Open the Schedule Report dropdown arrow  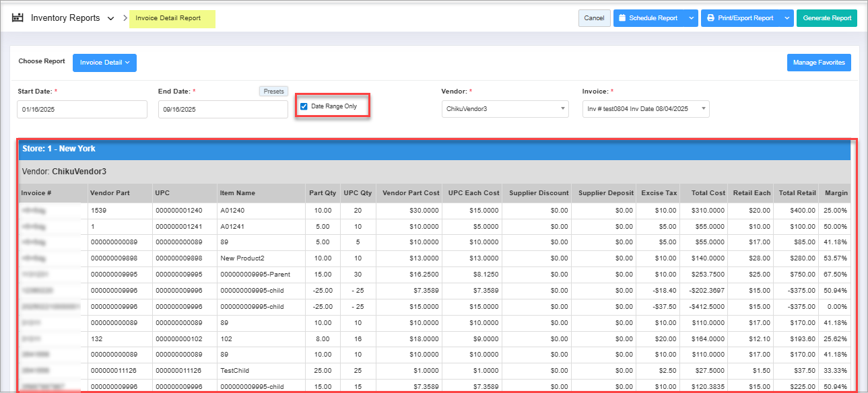(691, 18)
